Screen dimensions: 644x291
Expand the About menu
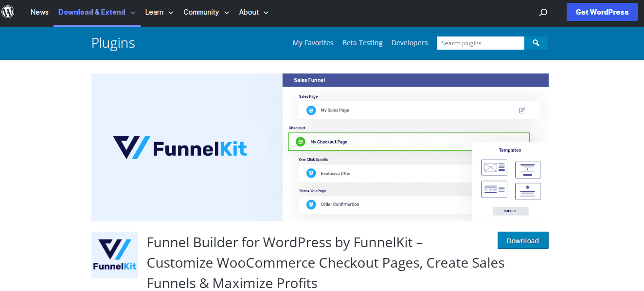point(254,12)
